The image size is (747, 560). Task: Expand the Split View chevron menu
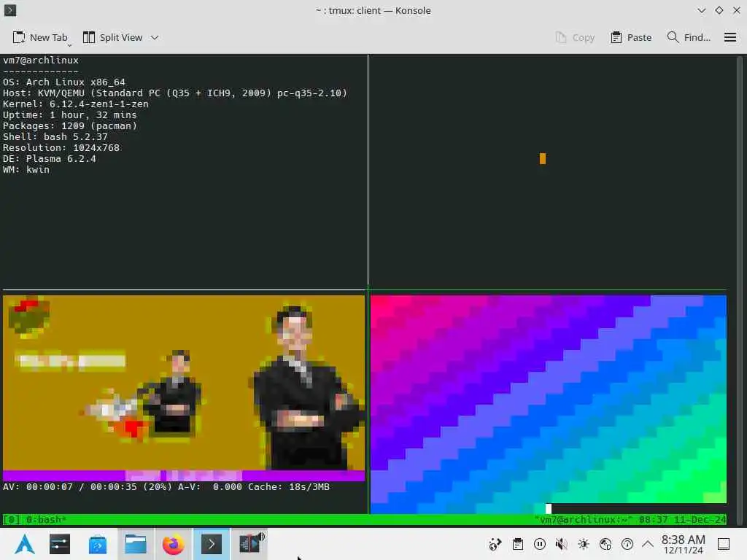pyautogui.click(x=155, y=37)
